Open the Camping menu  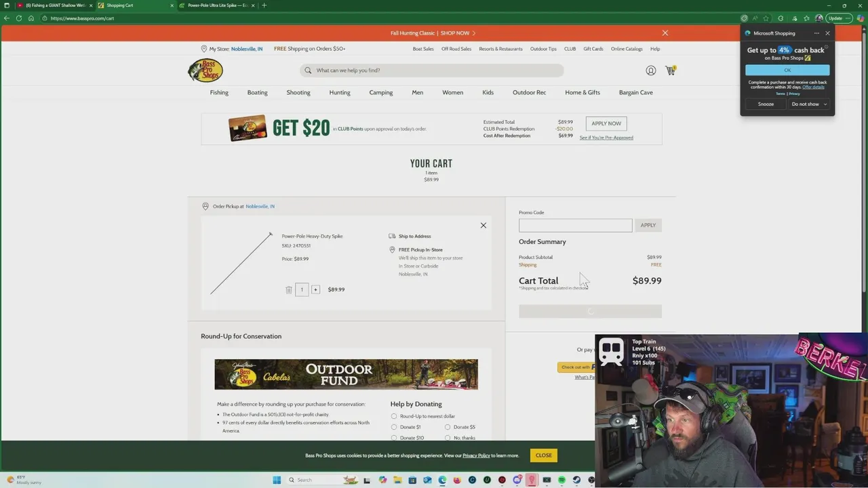[381, 92]
